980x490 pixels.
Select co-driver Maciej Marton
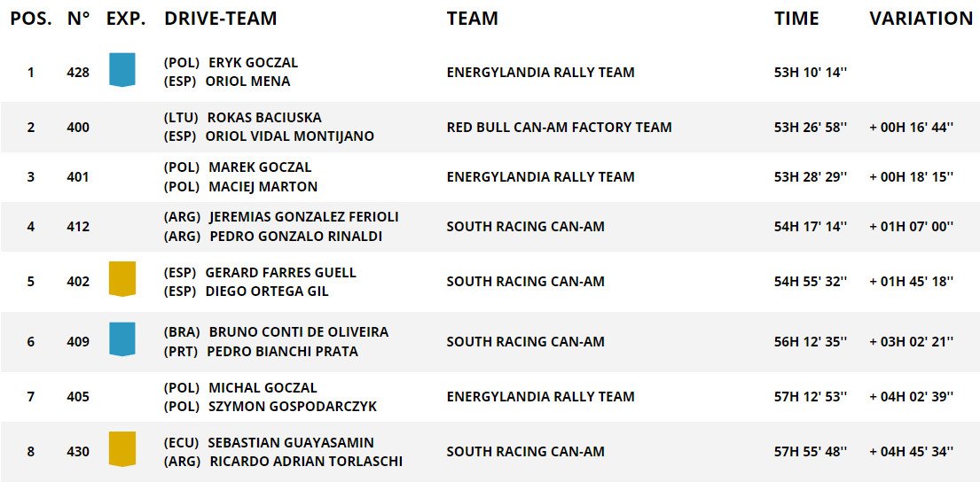[x=263, y=187]
